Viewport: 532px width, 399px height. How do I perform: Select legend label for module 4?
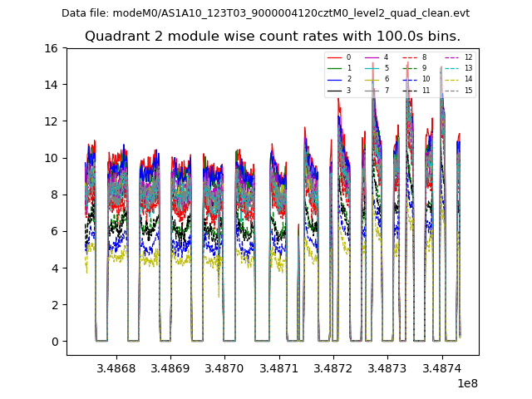(x=386, y=57)
